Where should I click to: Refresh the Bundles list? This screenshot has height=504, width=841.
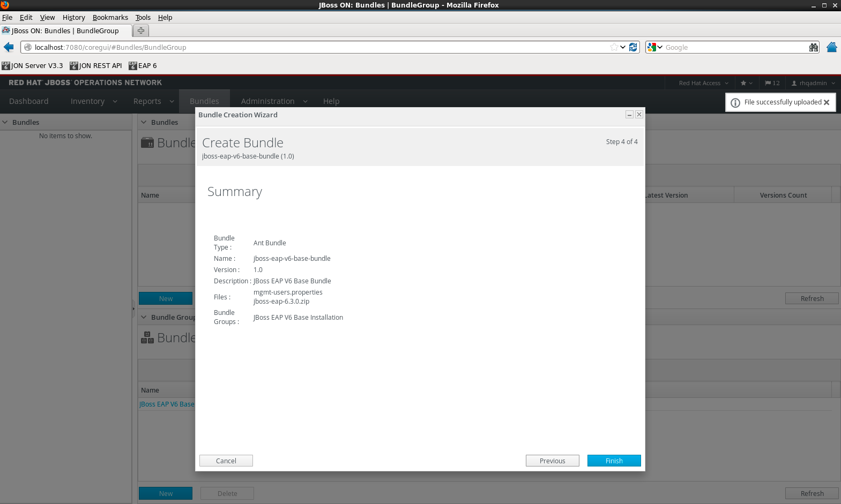[812, 298]
